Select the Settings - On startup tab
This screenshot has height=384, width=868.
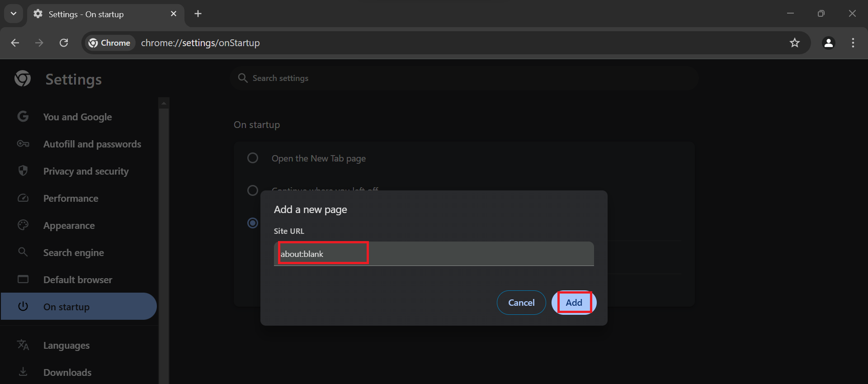click(105, 14)
